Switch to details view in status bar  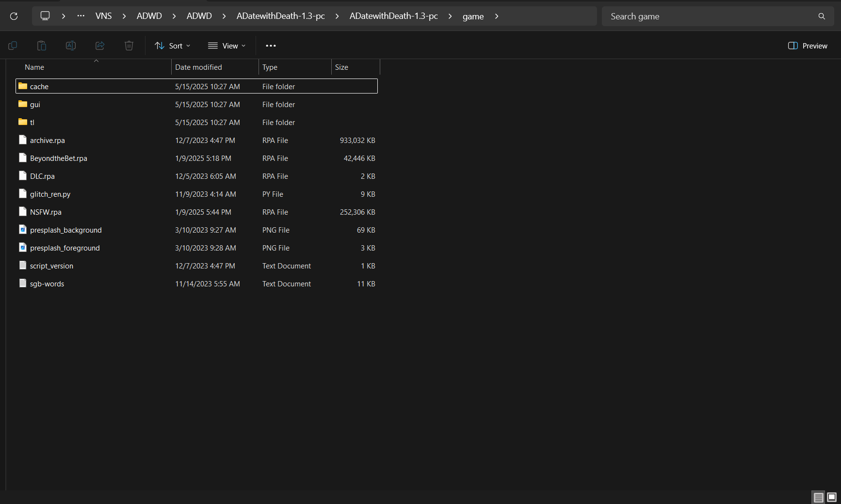pyautogui.click(x=818, y=497)
